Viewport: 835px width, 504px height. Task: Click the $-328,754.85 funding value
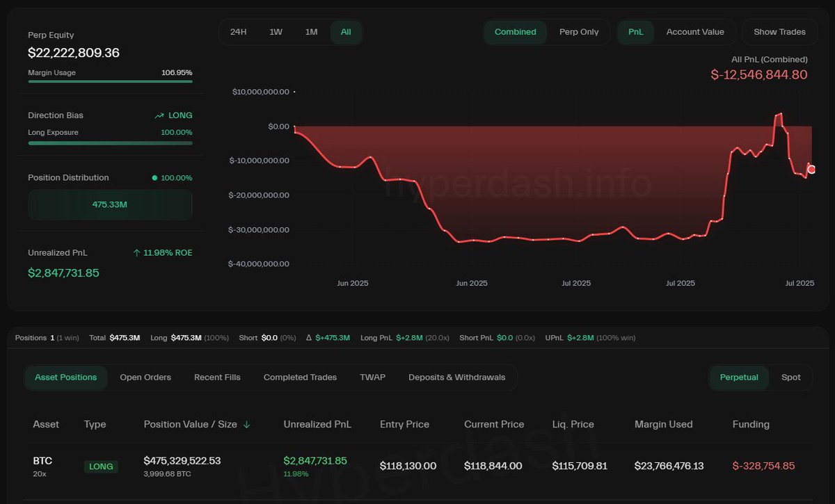click(x=763, y=466)
